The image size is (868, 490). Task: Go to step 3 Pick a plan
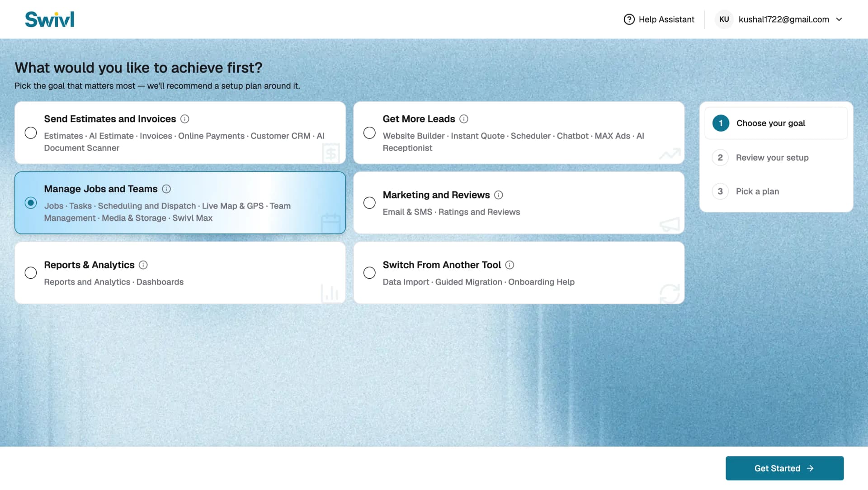(776, 191)
